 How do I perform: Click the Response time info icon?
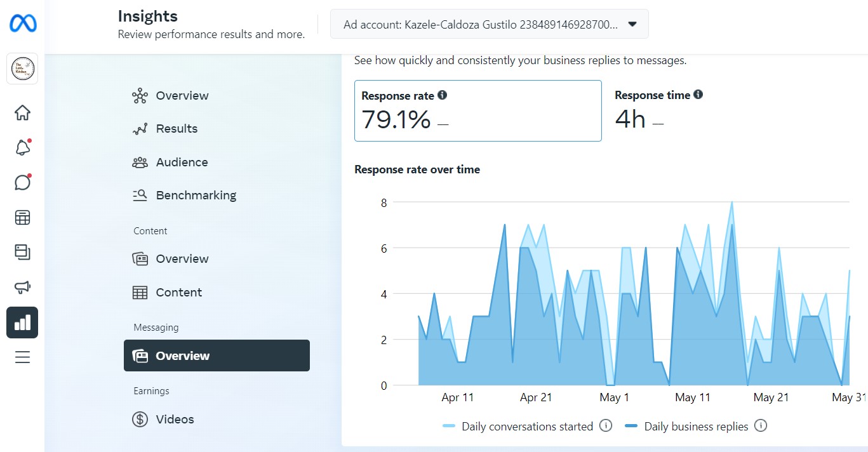click(698, 95)
